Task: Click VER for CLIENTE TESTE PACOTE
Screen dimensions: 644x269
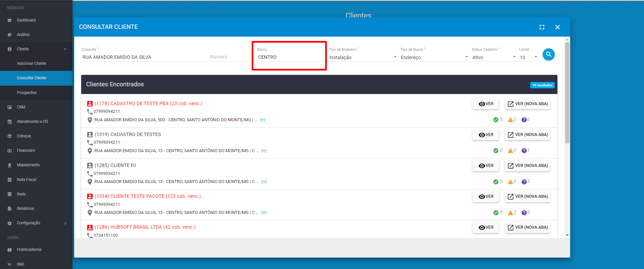Action: [x=486, y=196]
